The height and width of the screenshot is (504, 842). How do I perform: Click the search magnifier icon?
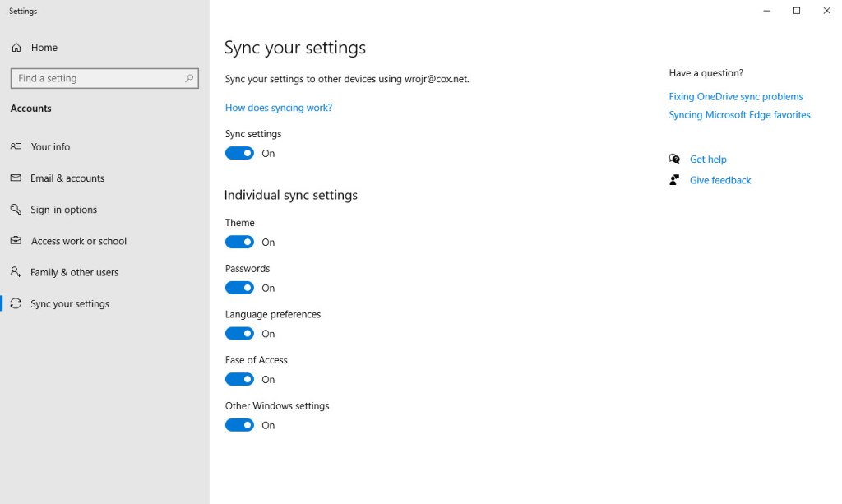188,78
